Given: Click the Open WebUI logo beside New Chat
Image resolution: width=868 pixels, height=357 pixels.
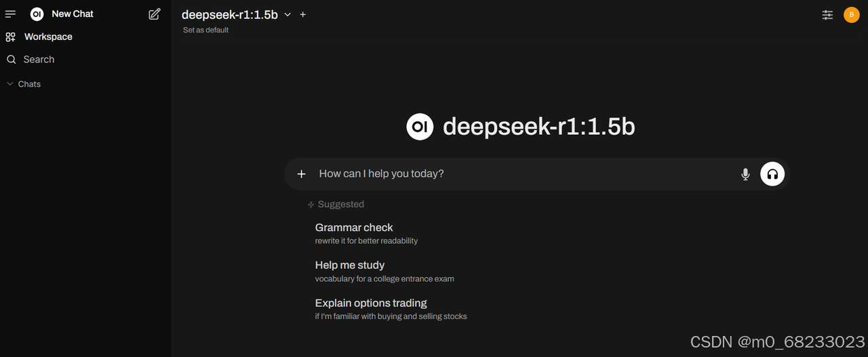Looking at the screenshot, I should [37, 14].
